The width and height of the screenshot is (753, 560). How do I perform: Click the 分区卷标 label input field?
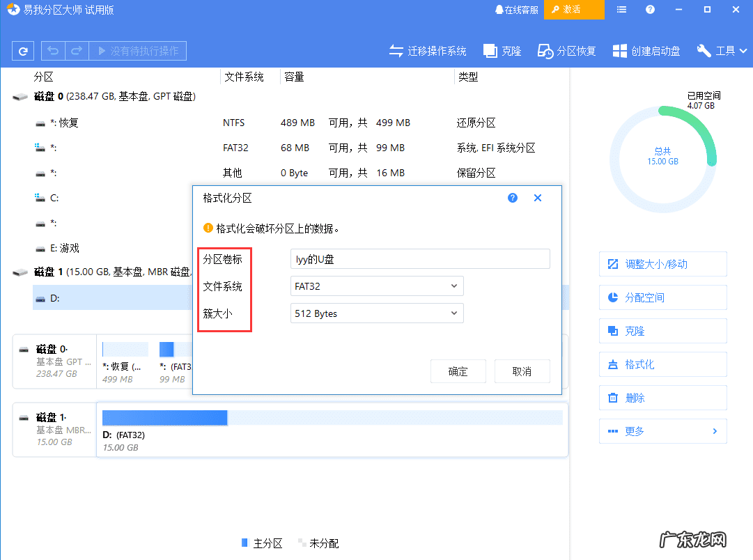pyautogui.click(x=420, y=259)
